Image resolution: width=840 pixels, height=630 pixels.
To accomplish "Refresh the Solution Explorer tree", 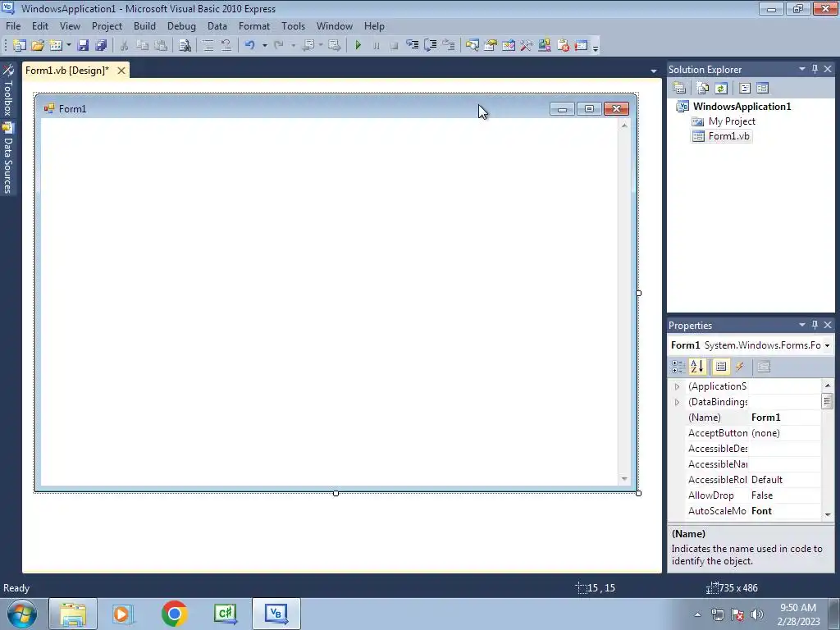I will pos(721,88).
